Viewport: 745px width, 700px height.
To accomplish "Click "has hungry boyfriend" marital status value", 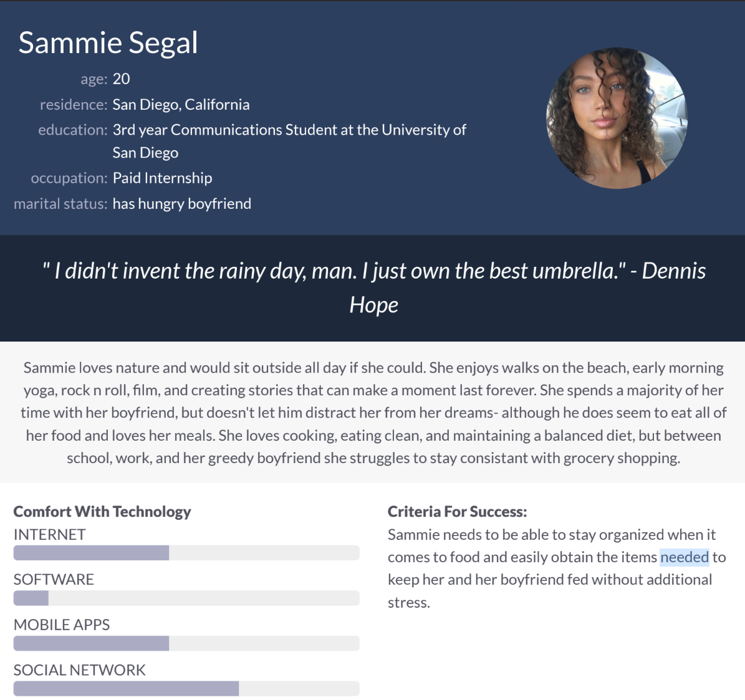I will [x=181, y=204].
